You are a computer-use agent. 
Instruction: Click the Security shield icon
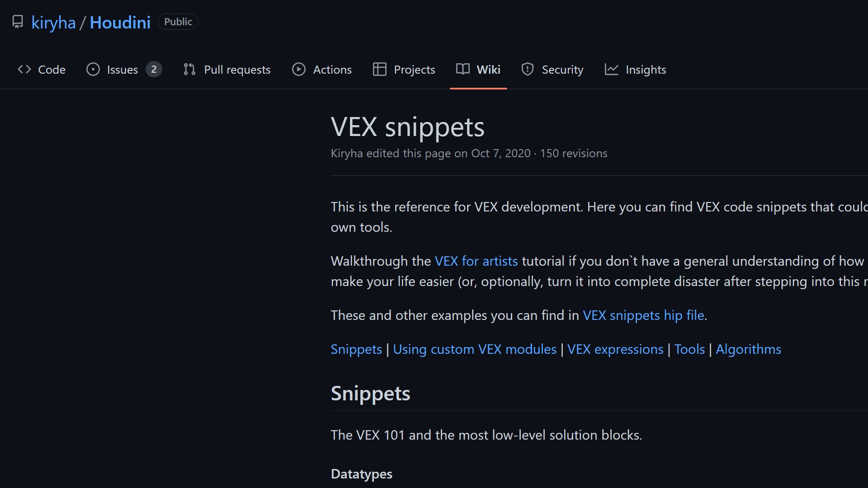pos(527,70)
